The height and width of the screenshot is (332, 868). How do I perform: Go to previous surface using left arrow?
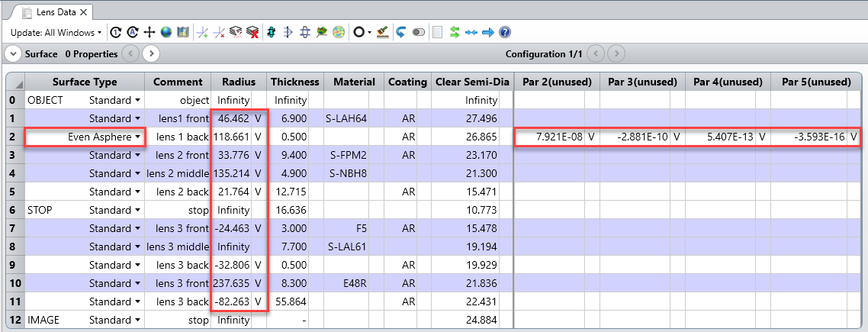(x=130, y=53)
